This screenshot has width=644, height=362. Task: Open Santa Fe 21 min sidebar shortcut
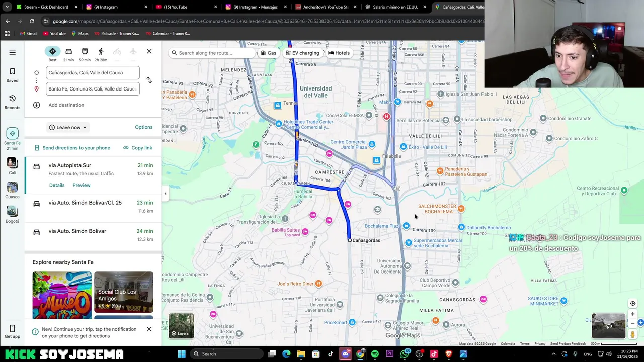[13, 139]
